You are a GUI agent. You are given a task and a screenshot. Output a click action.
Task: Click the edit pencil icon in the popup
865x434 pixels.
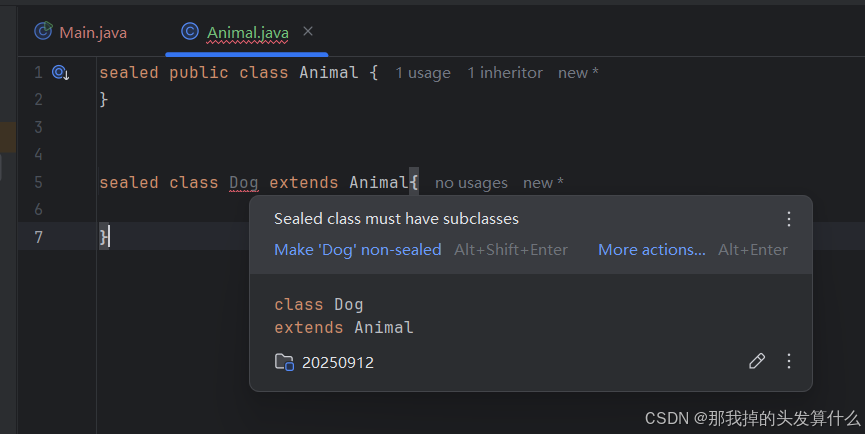[757, 361]
